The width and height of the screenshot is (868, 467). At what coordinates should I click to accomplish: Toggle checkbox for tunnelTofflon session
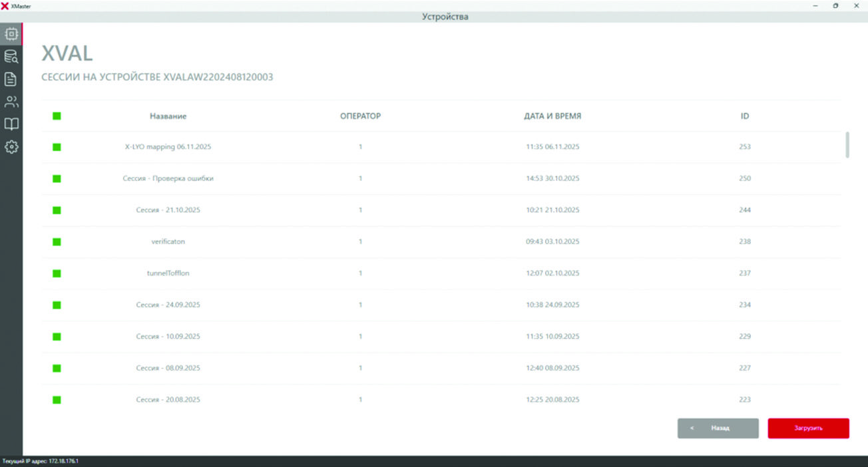pos(57,273)
